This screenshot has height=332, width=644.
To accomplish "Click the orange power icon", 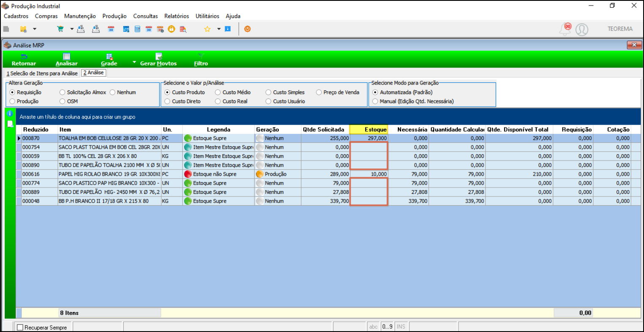I will (x=247, y=29).
